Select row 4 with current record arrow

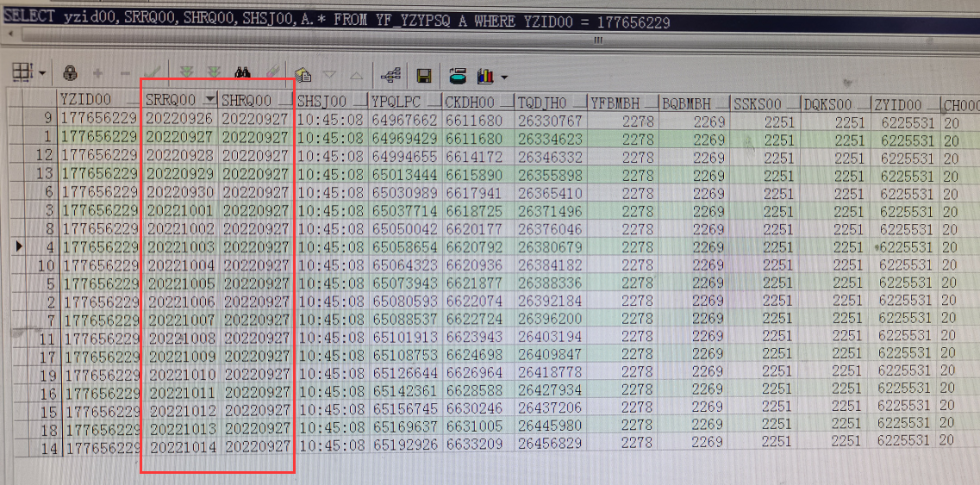[40, 247]
